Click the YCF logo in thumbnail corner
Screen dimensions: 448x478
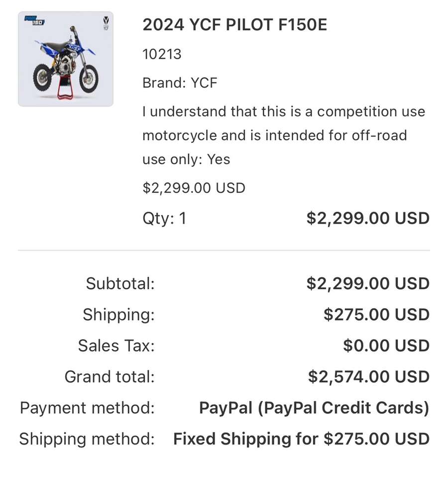106,22
